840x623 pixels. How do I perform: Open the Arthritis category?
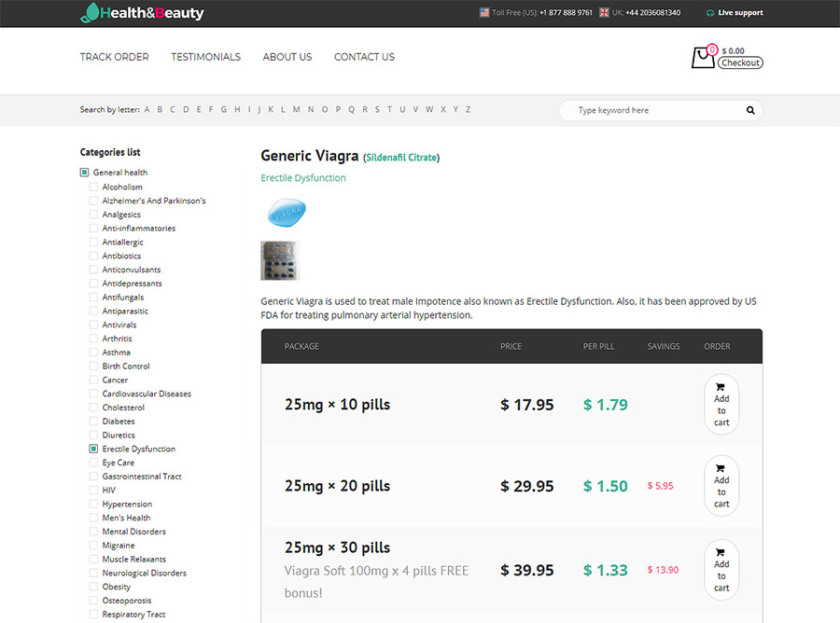coord(117,339)
